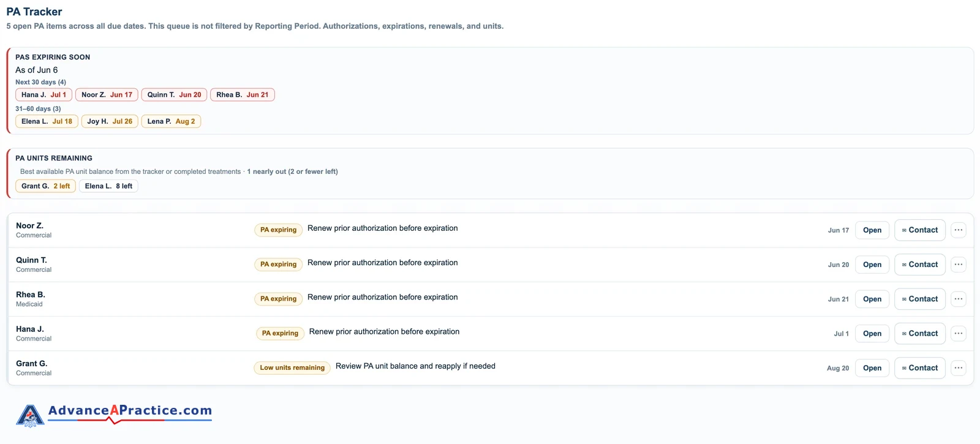Open Rhea B. PA item
Image resolution: width=980 pixels, height=444 pixels.
tap(872, 299)
